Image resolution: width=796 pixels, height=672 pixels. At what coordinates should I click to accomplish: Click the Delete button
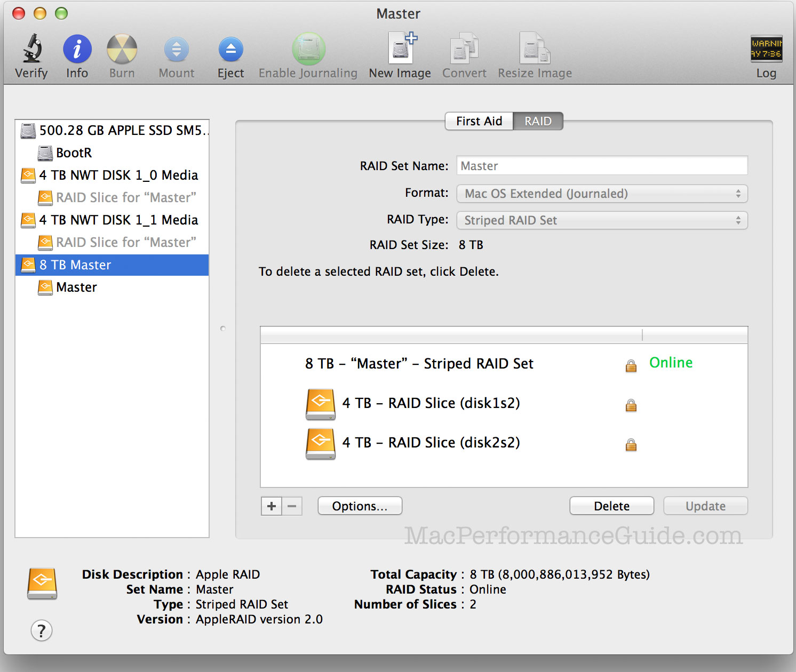coord(612,506)
